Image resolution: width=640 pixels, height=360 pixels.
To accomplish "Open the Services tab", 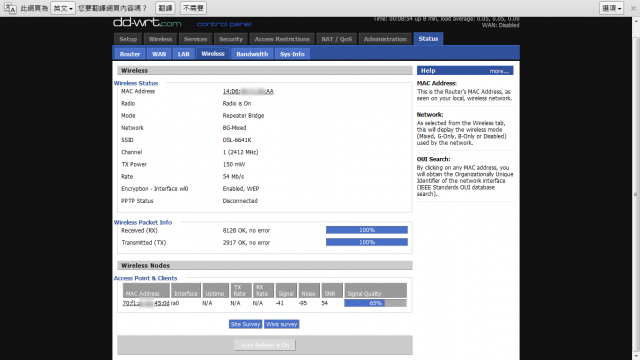I will (196, 39).
